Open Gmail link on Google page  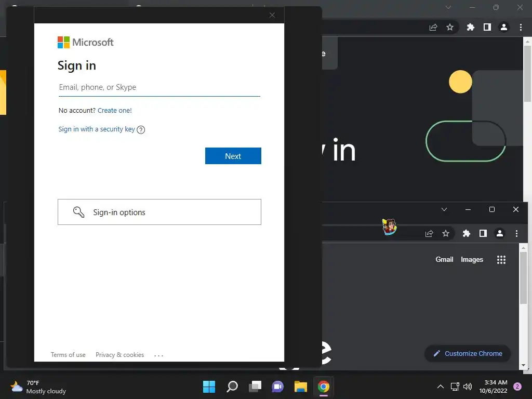pyautogui.click(x=445, y=260)
